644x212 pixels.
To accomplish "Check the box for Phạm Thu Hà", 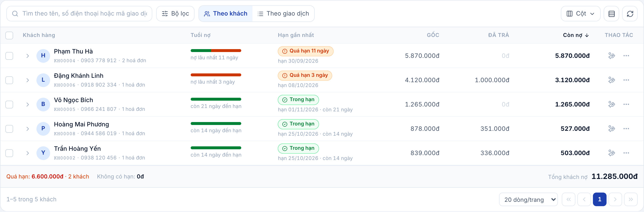I will pyautogui.click(x=9, y=56).
